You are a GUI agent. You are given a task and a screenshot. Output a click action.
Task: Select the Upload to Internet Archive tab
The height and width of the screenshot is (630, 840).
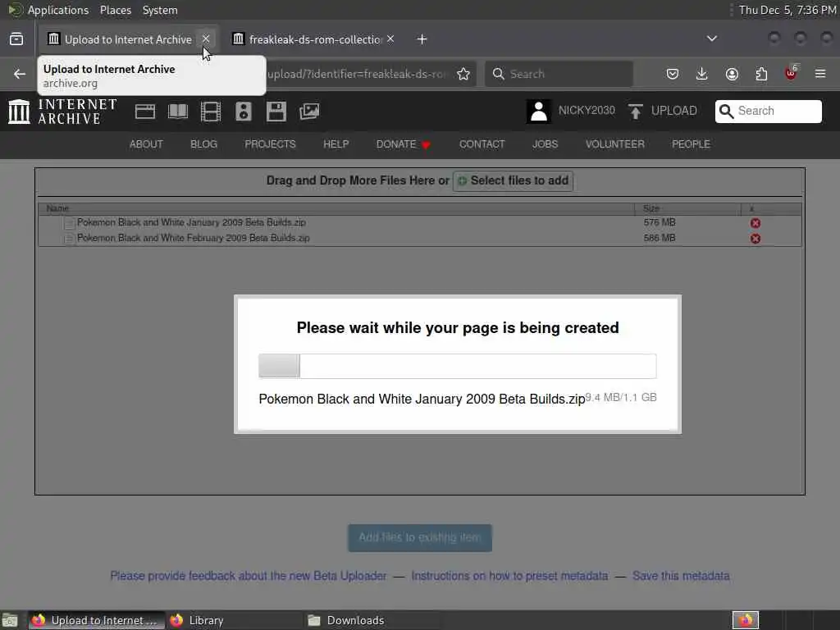[x=129, y=39]
